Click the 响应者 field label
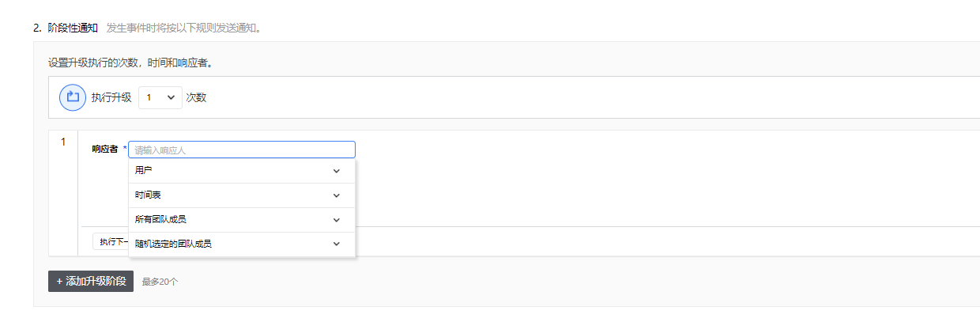The width and height of the screenshot is (980, 322). click(104, 149)
